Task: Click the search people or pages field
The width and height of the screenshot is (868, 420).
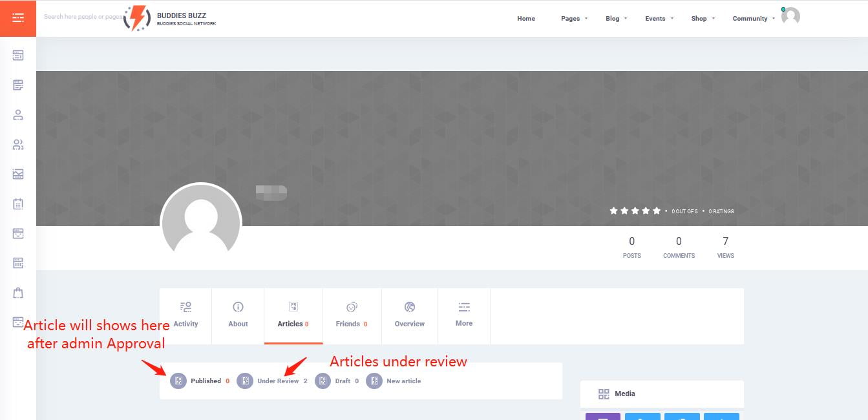Action: 81,17
